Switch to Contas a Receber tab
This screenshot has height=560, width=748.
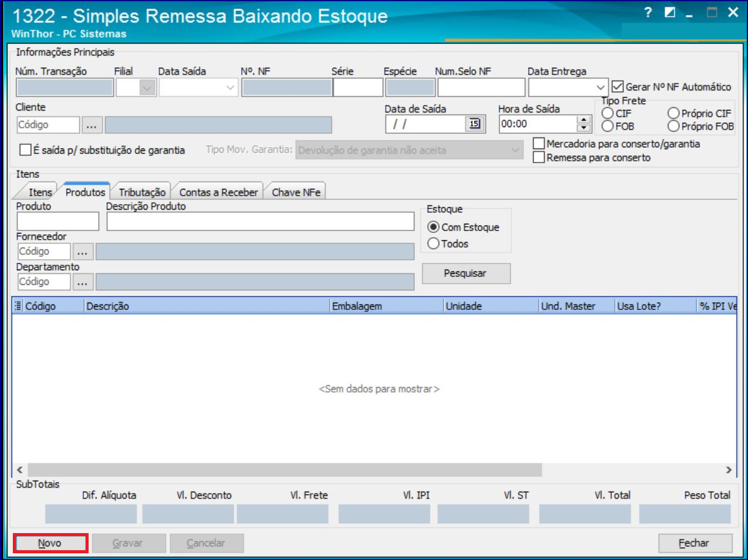[218, 192]
